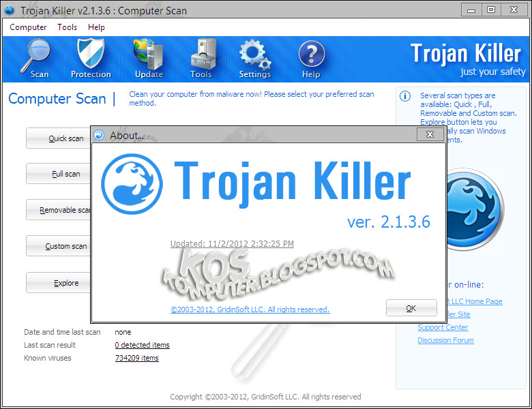
Task: Click the Updated 11/2/2012 date link
Action: [232, 243]
